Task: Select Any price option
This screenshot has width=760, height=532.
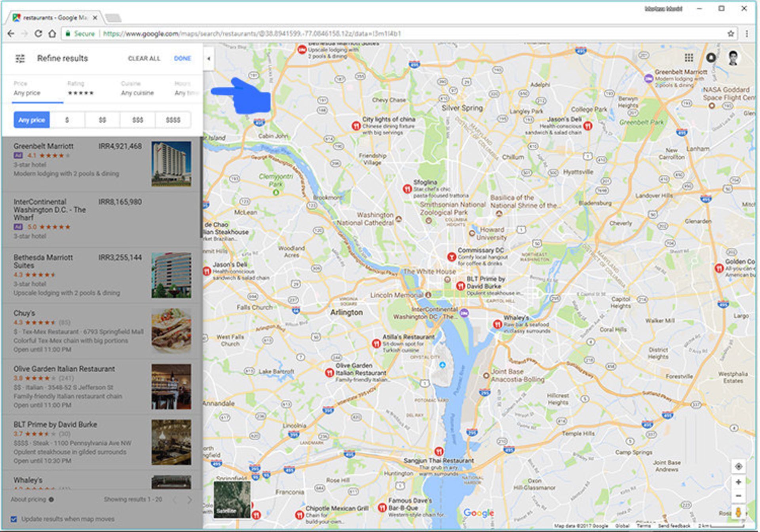Action: 32,120
